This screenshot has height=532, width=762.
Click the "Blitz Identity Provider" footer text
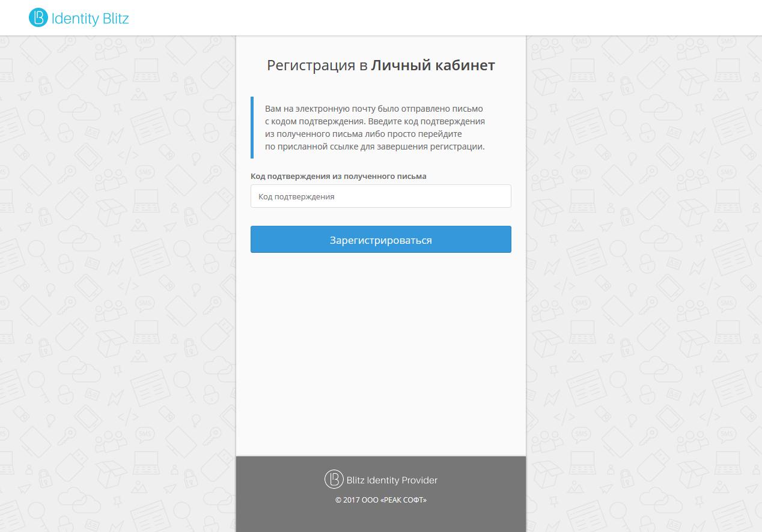pyautogui.click(x=392, y=480)
